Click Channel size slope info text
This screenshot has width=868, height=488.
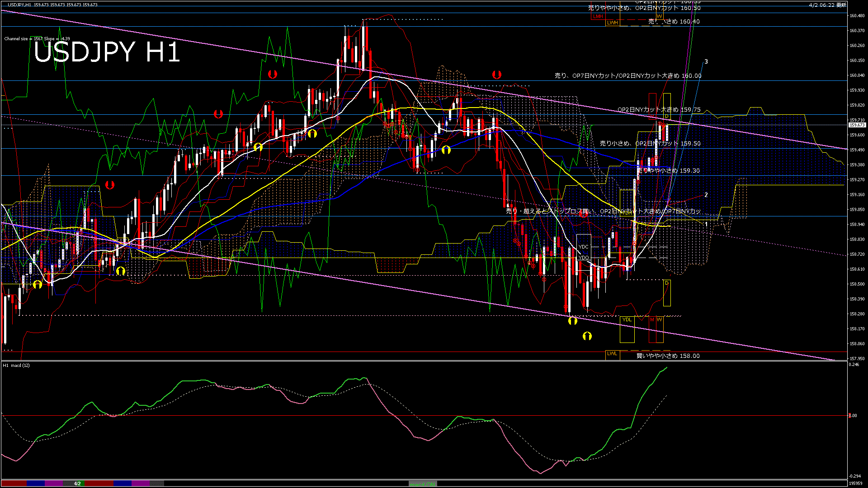(x=37, y=39)
